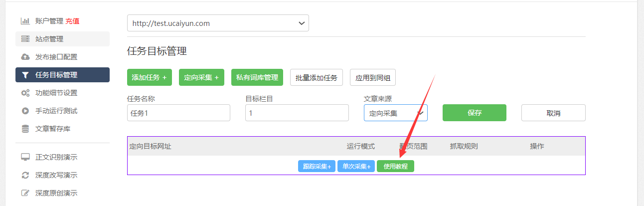The height and width of the screenshot is (206, 644).
Task: Open the site URL dropdown test.ucaiyun.com
Action: pos(218,23)
